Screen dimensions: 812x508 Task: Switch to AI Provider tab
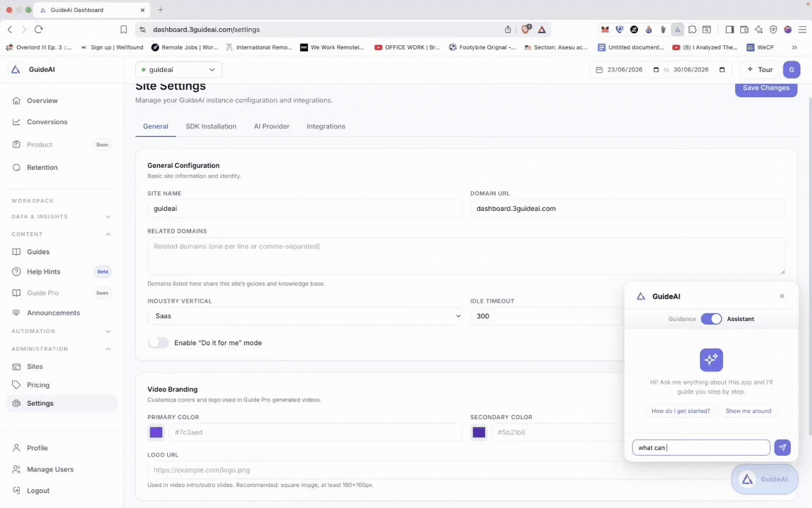(x=271, y=126)
